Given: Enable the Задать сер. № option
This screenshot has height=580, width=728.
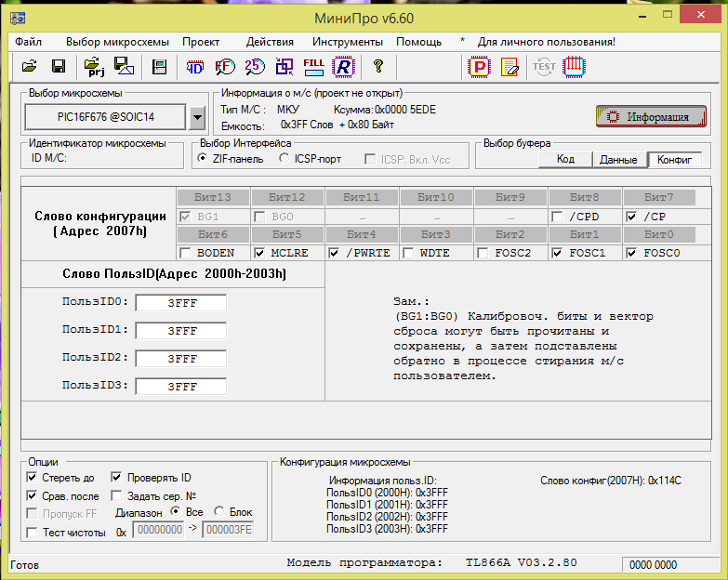Looking at the screenshot, I should (116, 495).
